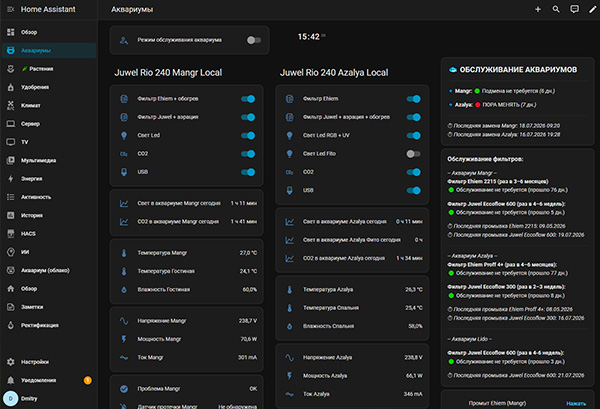Open CO2 в аквариуме Mangr сегодня row
Image resolution: width=600 pixels, height=409 pixels.
point(187,222)
